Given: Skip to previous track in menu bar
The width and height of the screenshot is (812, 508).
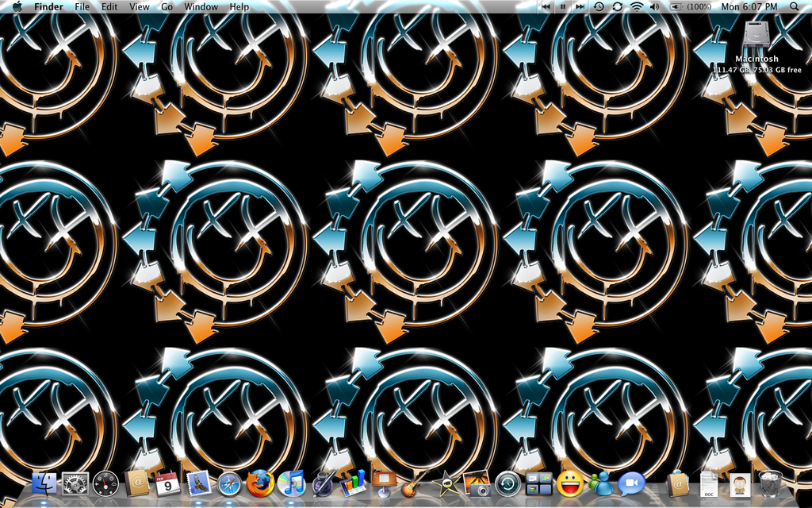Looking at the screenshot, I should pos(546,6).
